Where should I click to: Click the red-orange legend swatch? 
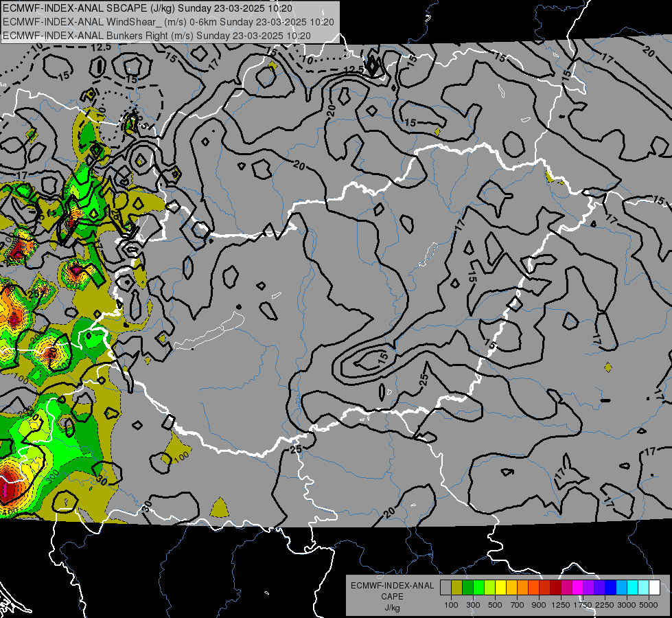pos(533,587)
